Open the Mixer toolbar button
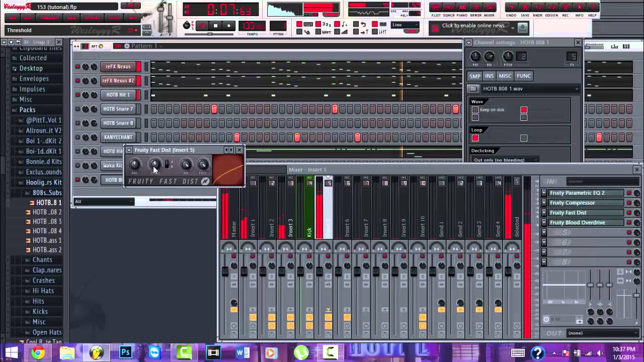The height and width of the screenshot is (362, 644). 489,7
